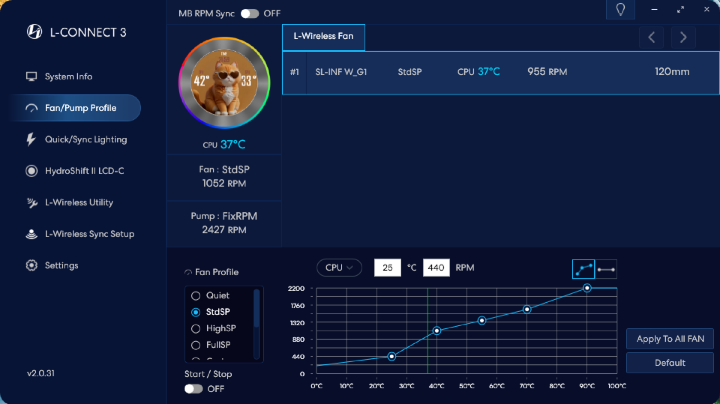Go to next device page arrow

tap(683, 37)
